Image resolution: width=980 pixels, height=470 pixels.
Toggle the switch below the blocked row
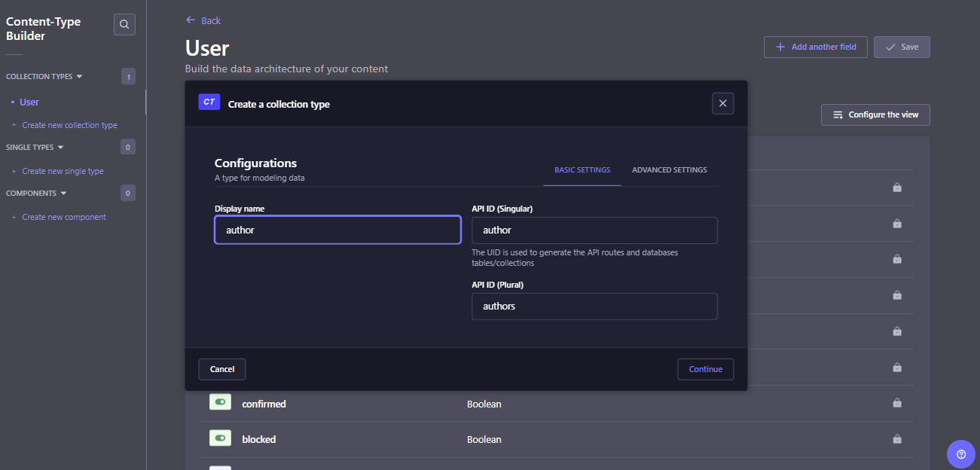pyautogui.click(x=220, y=467)
